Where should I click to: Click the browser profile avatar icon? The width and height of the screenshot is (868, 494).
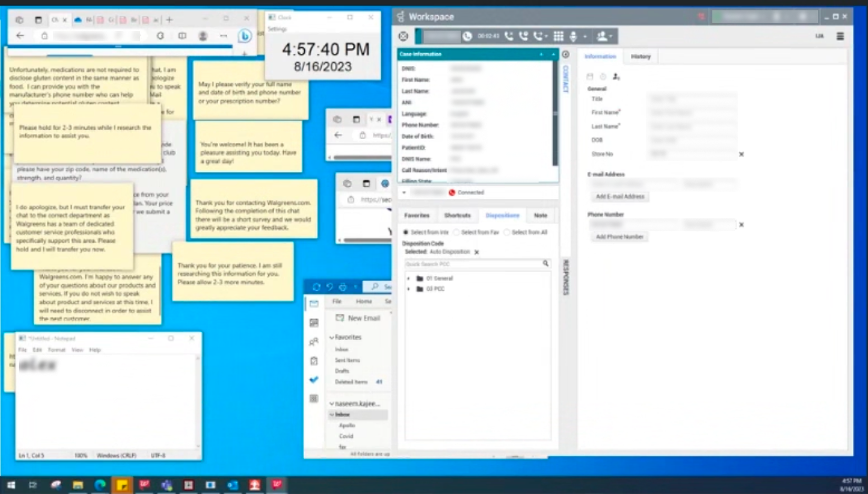click(203, 36)
